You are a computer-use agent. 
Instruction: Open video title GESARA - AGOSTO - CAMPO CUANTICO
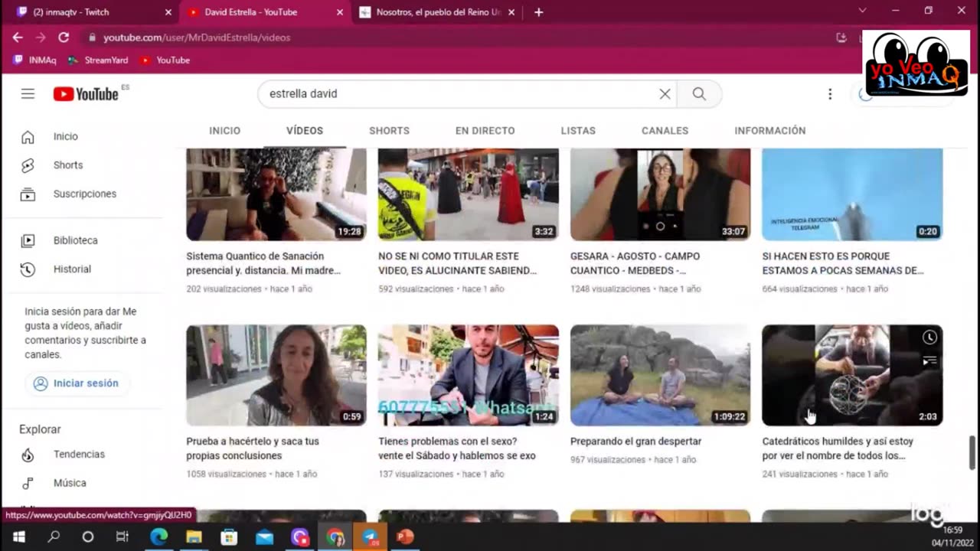tap(635, 263)
